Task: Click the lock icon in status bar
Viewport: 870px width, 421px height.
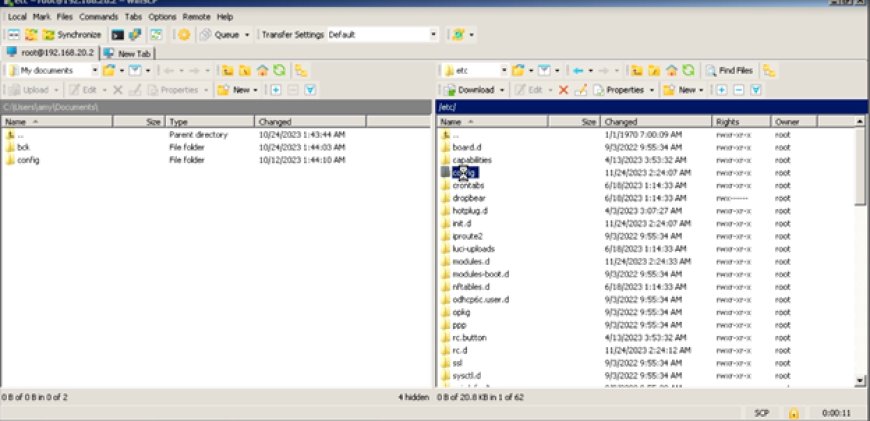Action: click(794, 413)
